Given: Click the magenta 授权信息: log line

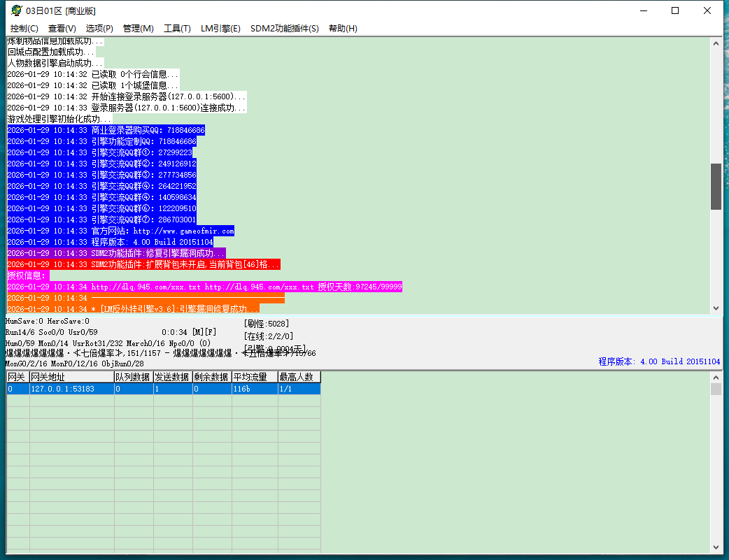Looking at the screenshot, I should [28, 275].
